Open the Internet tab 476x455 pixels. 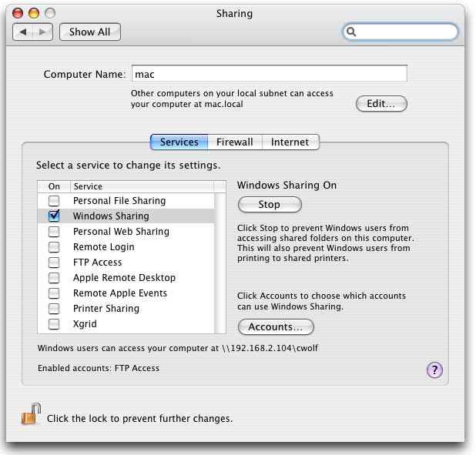tap(290, 142)
